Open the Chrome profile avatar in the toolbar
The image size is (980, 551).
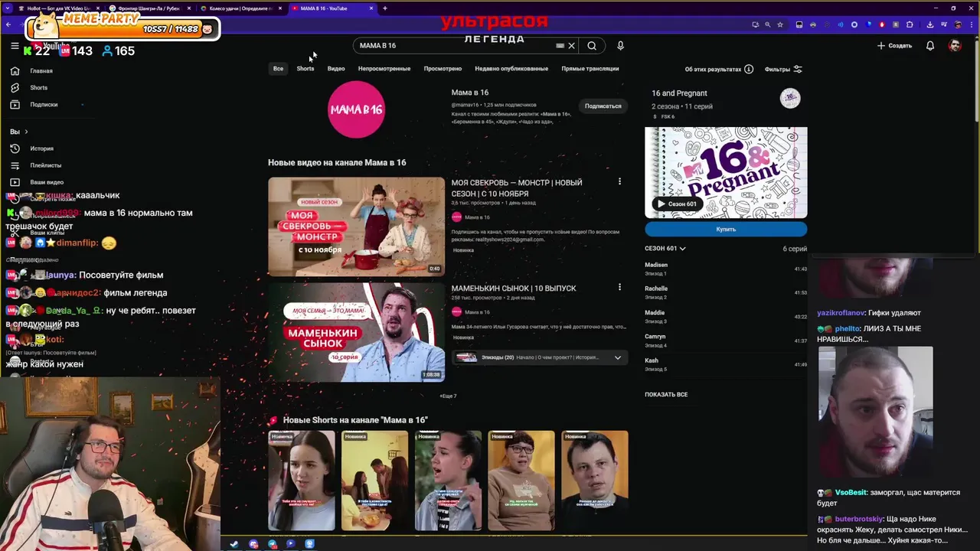click(958, 24)
